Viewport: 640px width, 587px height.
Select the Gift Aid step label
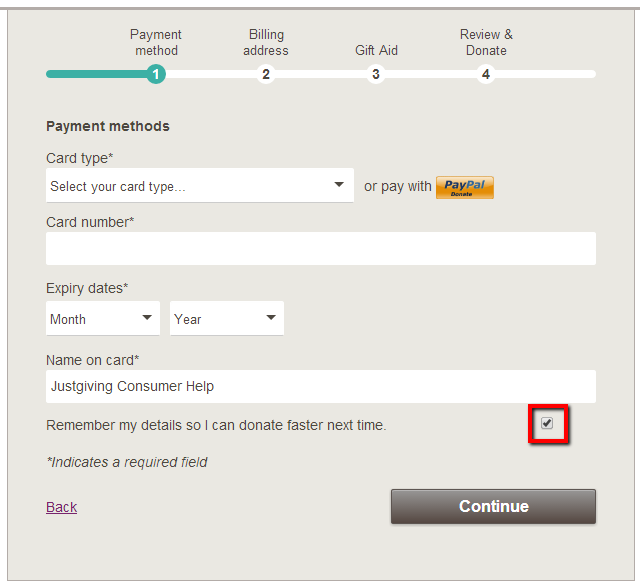point(376,50)
